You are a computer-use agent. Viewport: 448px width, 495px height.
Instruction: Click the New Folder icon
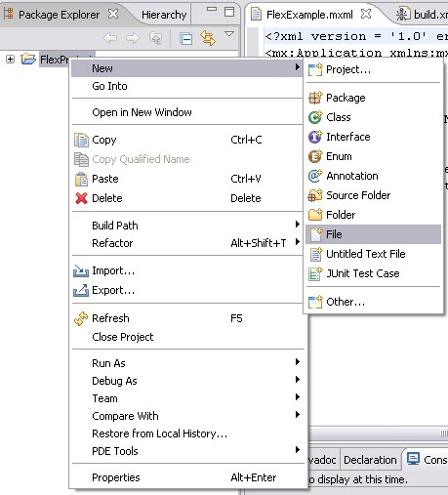(315, 215)
